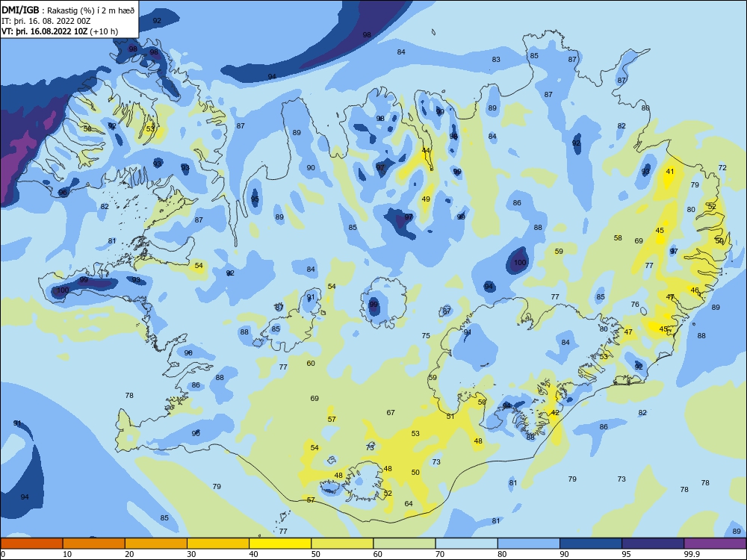
Task: Click the '70' label on the color scale
Action: pyautogui.click(x=440, y=554)
